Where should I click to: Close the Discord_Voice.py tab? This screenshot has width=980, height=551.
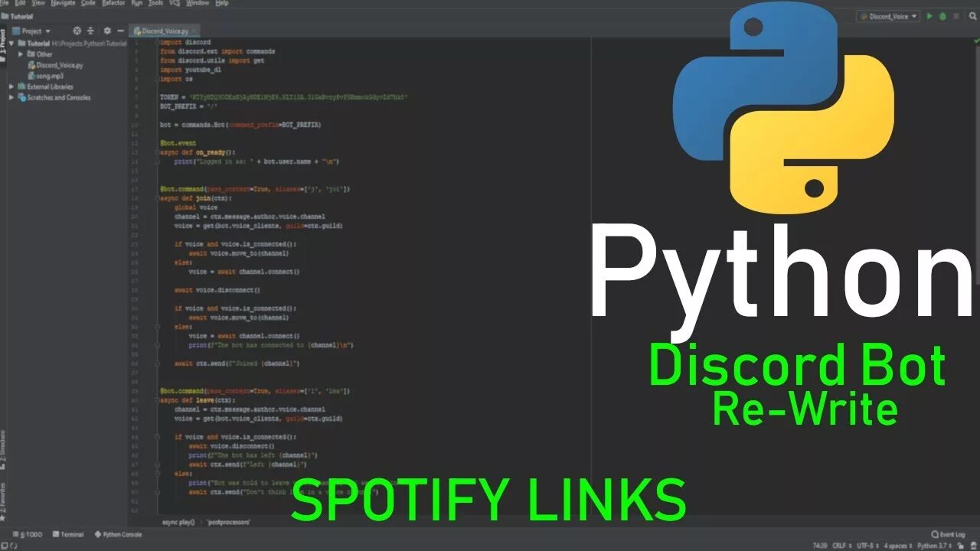pyautogui.click(x=194, y=31)
